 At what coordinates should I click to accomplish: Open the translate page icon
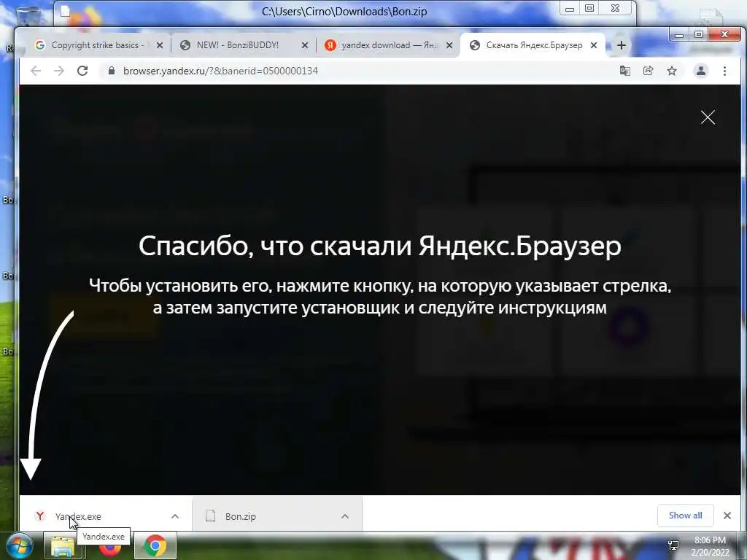[624, 71]
